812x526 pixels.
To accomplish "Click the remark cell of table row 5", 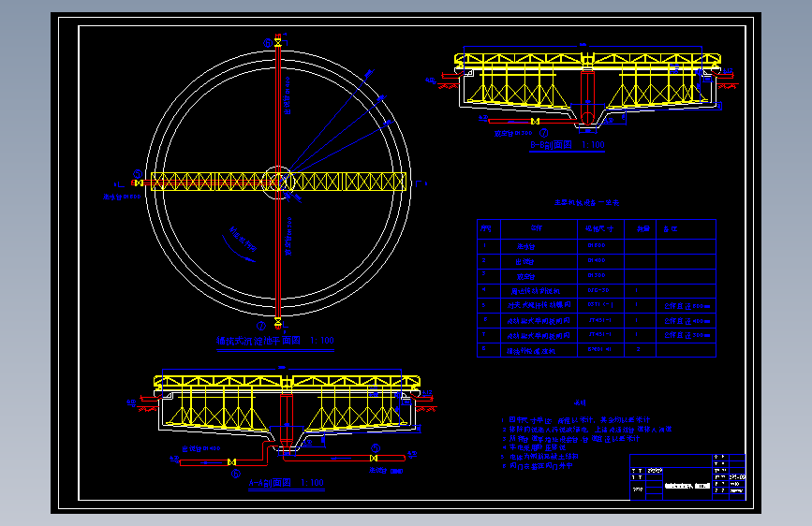I will (x=686, y=306).
